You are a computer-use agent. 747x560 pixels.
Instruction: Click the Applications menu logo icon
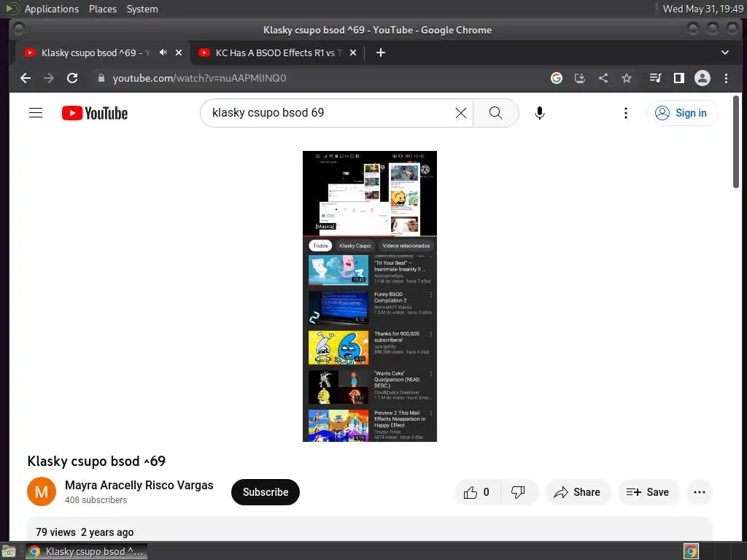click(12, 9)
